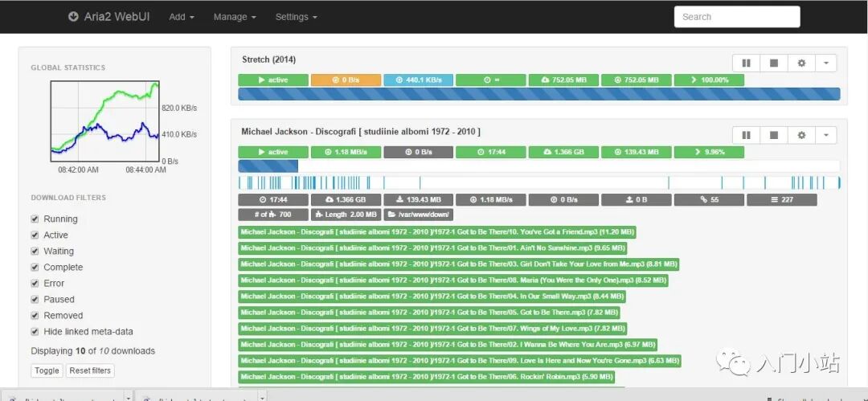Toggle the Paused filter checkbox
868x401 pixels.
coord(35,299)
